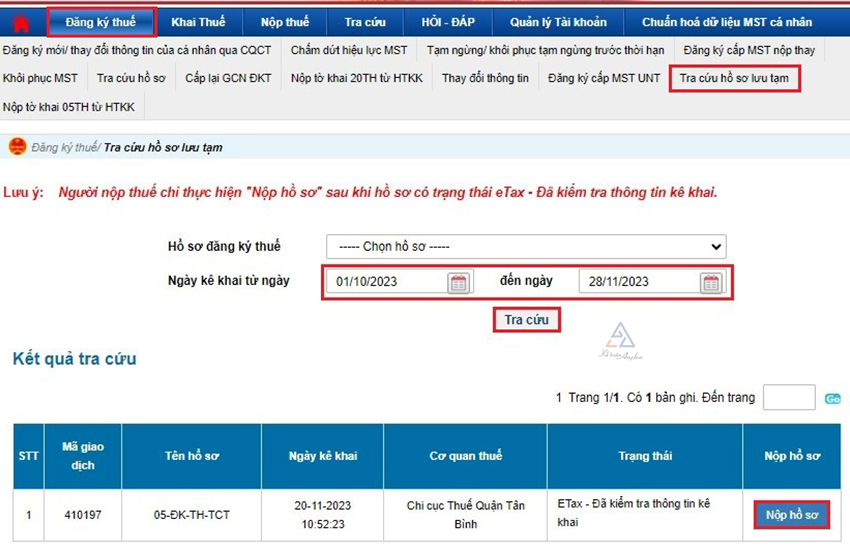Choose Cấp lại GCN ĐKT submenu item

click(228, 78)
